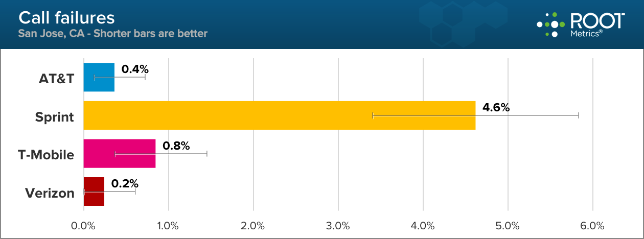Viewport: 644px width, 239px height.
Task: Click the ROOT Metrics brand text
Action: (597, 25)
